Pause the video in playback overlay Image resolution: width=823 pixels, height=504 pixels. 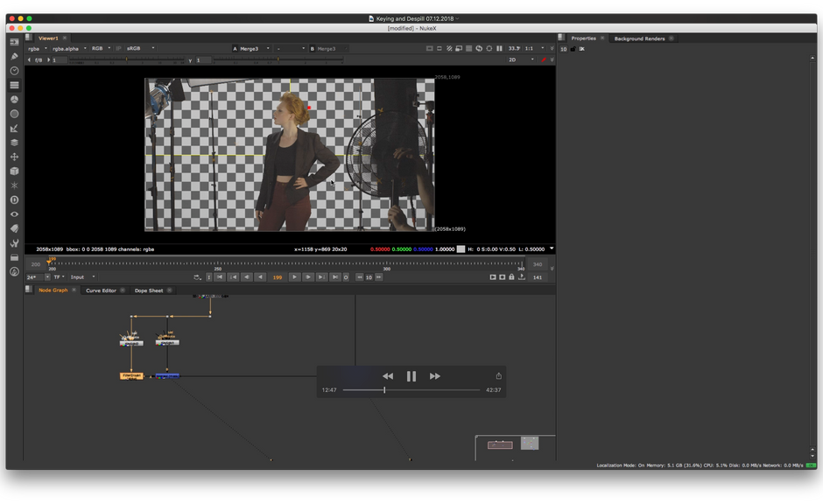coord(411,376)
